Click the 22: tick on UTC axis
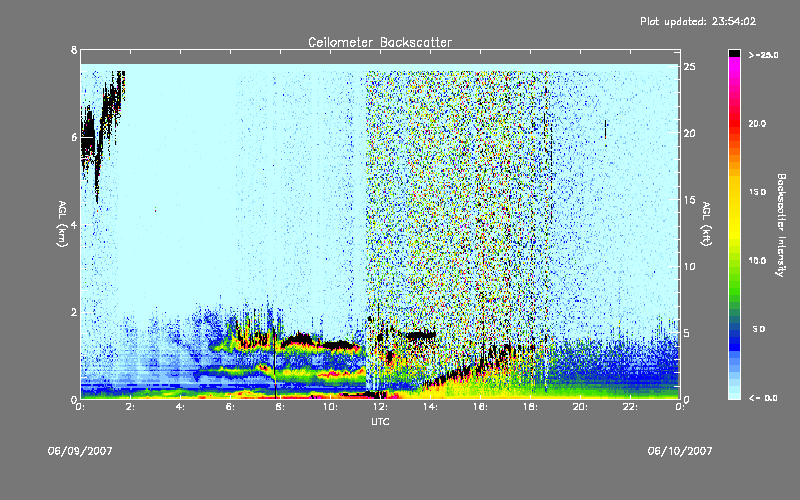Screen dimensions: 800x500 (x=630, y=407)
